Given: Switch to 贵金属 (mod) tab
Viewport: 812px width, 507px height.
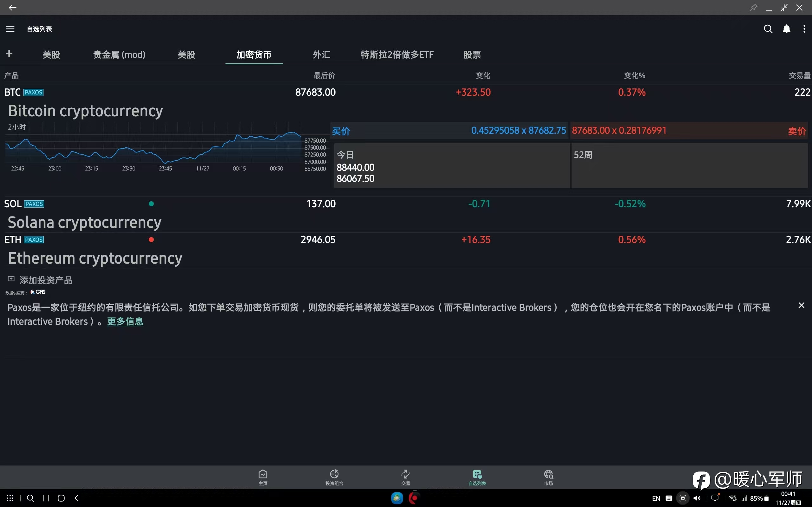Looking at the screenshot, I should (x=119, y=55).
